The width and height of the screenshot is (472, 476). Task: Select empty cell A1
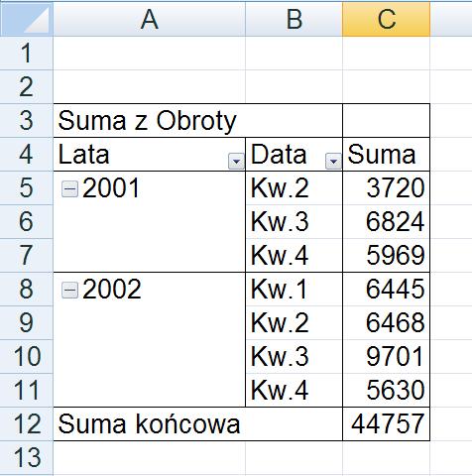tap(150, 53)
